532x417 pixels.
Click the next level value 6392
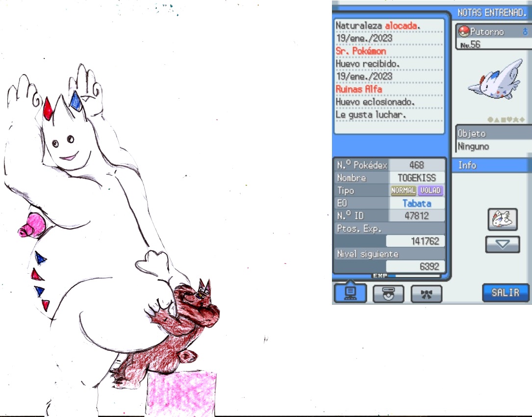coord(429,266)
